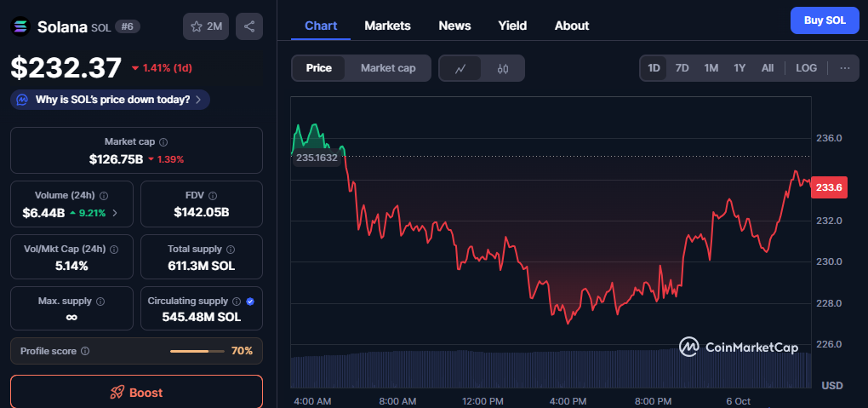Expand 'Why is SOL's price down today?'
The image size is (868, 408).
pyautogui.click(x=111, y=100)
